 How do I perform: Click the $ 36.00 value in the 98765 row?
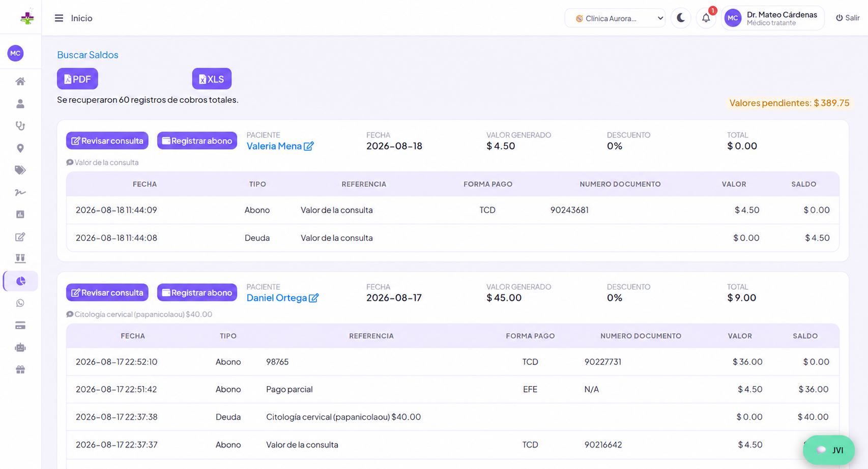pyautogui.click(x=747, y=362)
